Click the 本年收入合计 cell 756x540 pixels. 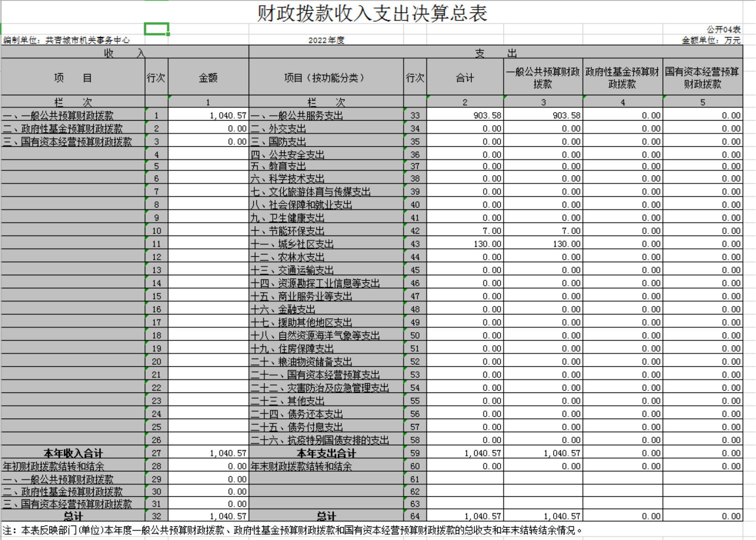coord(73,453)
